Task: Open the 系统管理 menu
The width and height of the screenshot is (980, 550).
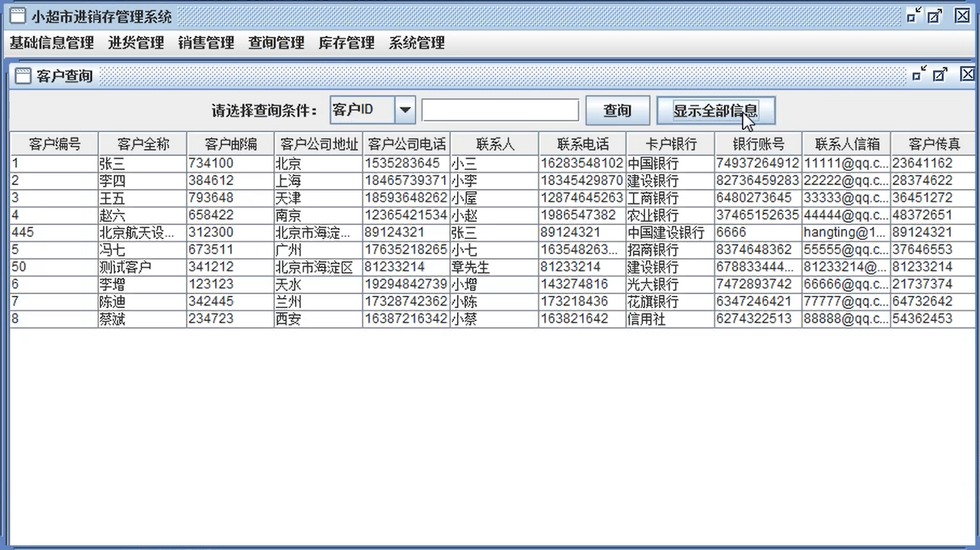Action: tap(417, 43)
